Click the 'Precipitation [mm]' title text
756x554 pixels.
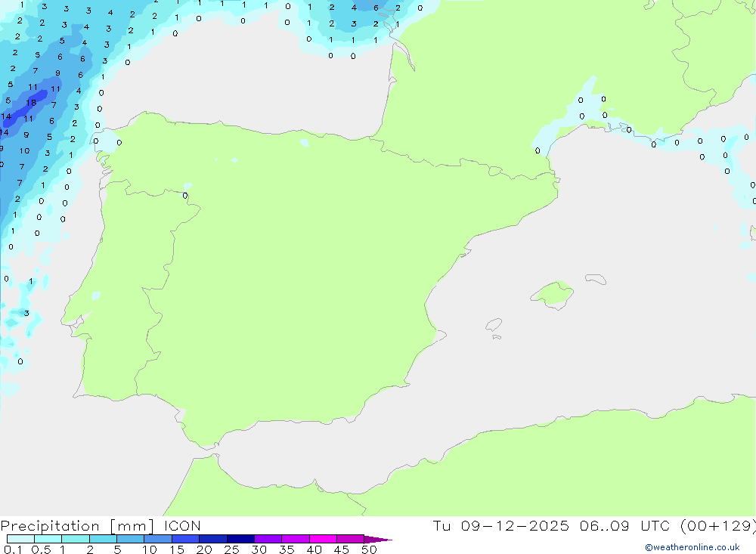(77, 526)
